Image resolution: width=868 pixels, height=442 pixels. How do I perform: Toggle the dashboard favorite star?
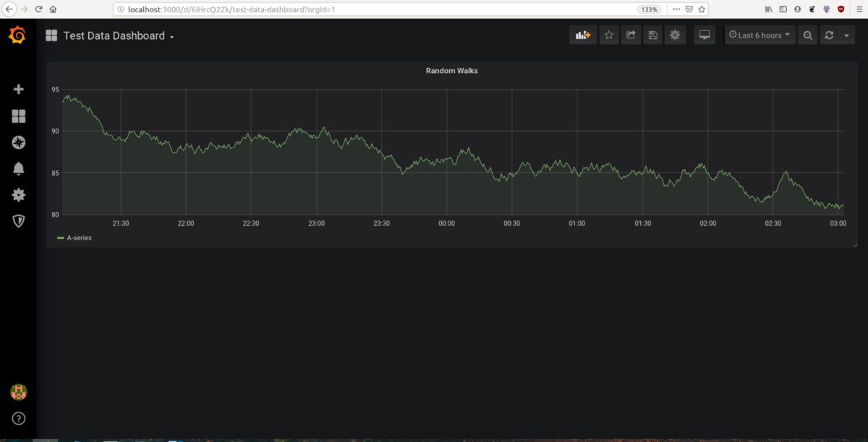tap(609, 35)
